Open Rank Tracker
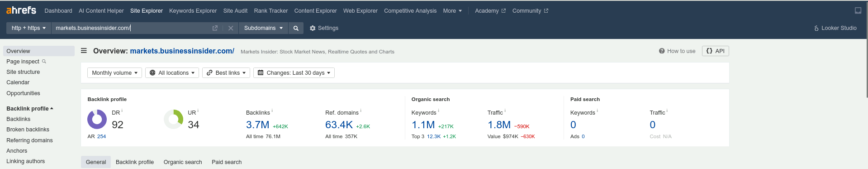This screenshot has height=169, width=868. [271, 10]
